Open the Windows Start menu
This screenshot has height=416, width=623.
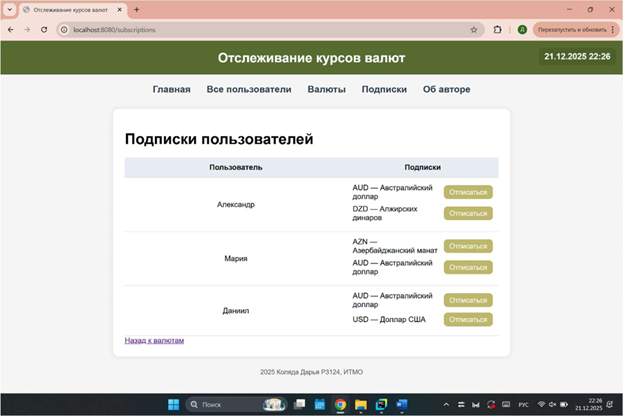tap(173, 404)
